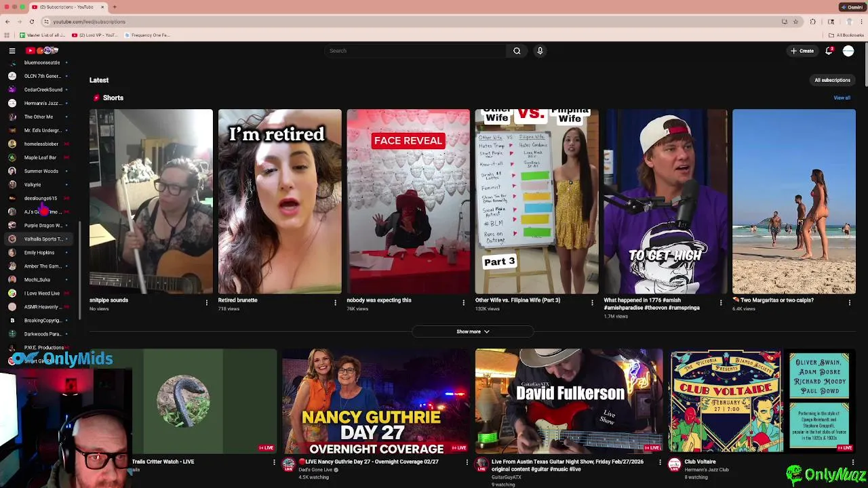
Task: Go to the YouTube logo home
Action: pyautogui.click(x=42, y=50)
